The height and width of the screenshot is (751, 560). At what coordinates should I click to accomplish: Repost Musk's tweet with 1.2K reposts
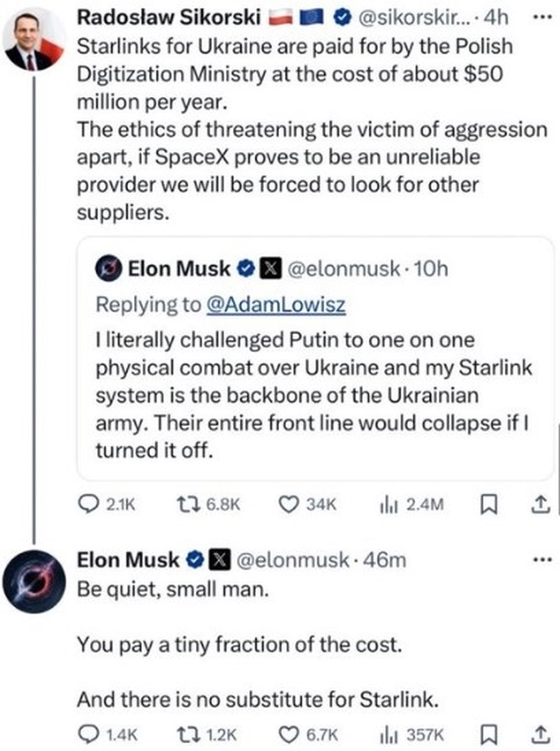(x=188, y=735)
